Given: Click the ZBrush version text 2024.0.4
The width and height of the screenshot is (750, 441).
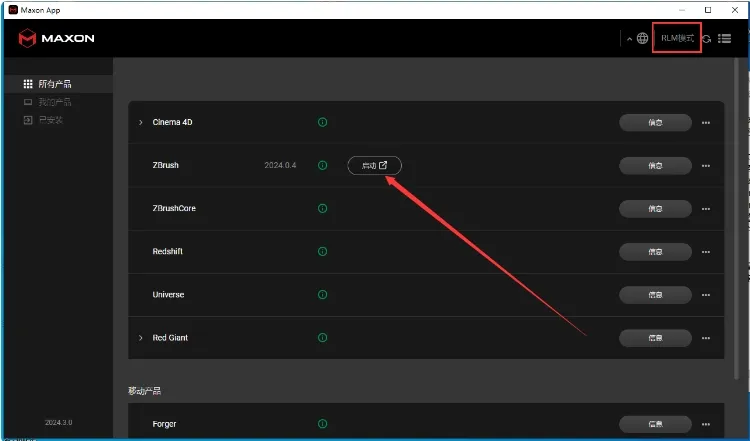Looking at the screenshot, I should click(x=280, y=165).
